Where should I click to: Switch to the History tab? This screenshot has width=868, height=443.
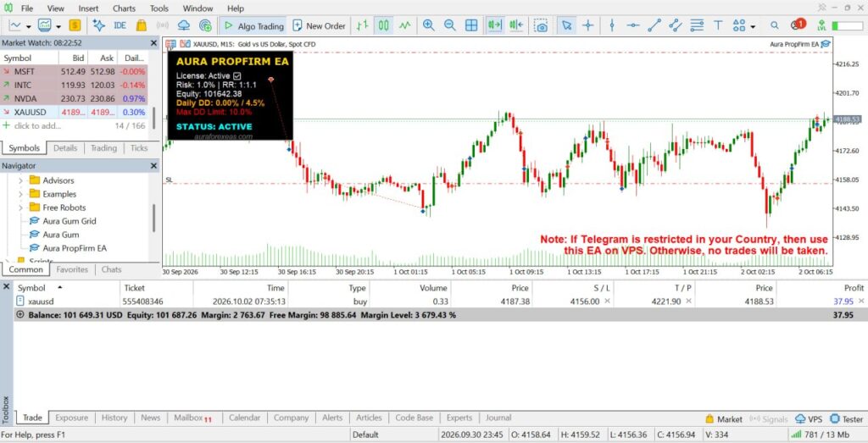pos(114,418)
